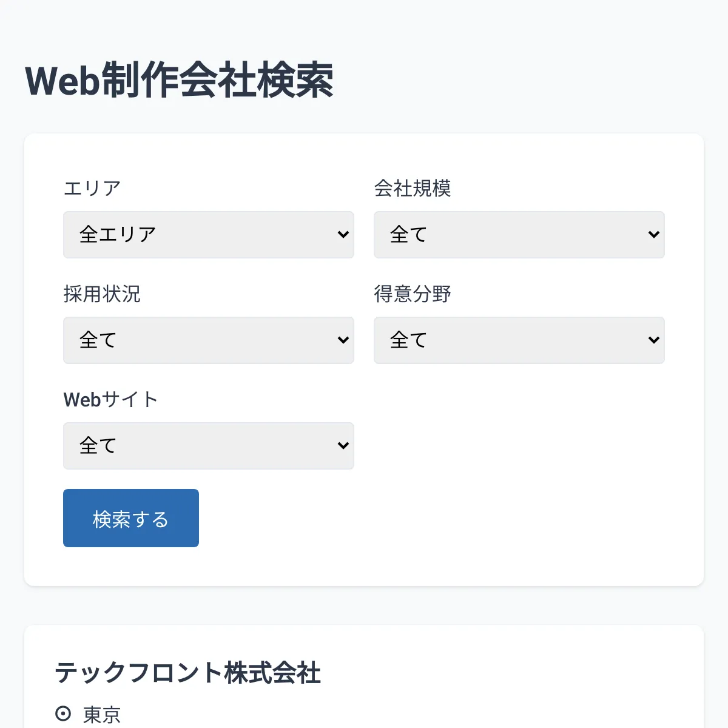728x728 pixels.
Task: Open the エリア (area) dropdown showing 全エリア
Action: 209,235
